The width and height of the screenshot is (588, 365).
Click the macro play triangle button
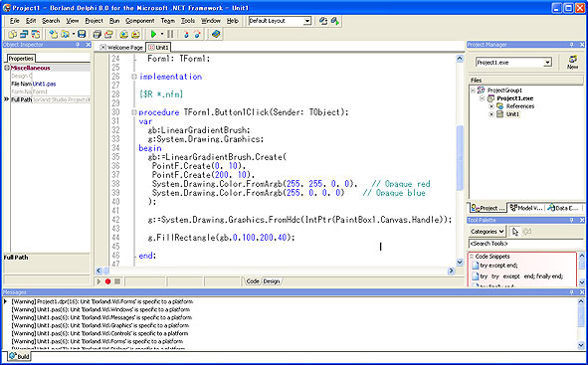[x=98, y=281]
